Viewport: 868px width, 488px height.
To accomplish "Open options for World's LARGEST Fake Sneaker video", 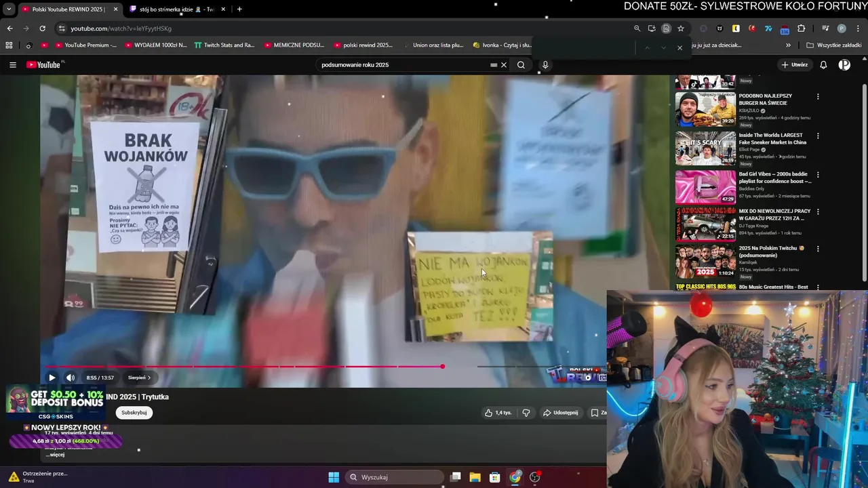I will [818, 136].
